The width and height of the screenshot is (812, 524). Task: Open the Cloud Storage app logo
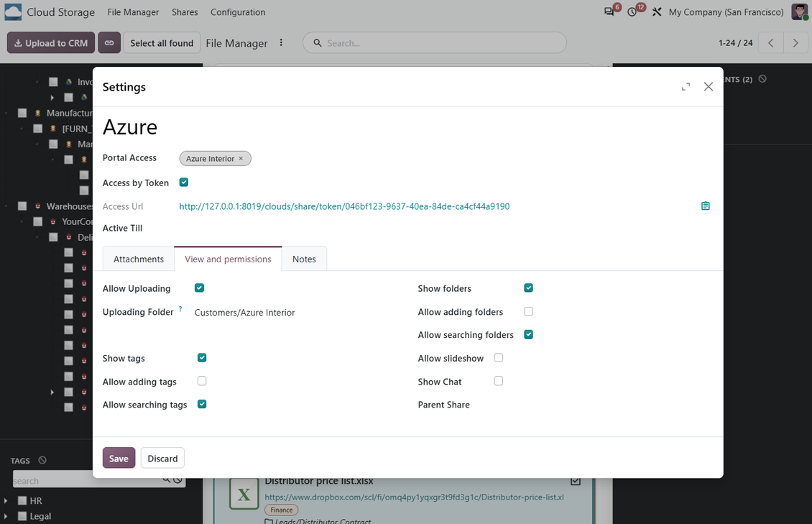pos(13,12)
